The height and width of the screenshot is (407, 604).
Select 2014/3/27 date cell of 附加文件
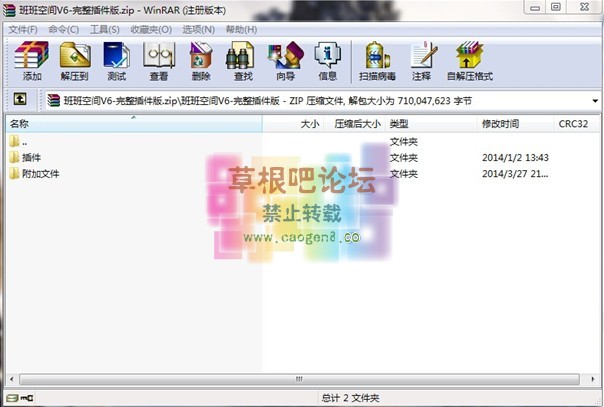pyautogui.click(x=515, y=174)
